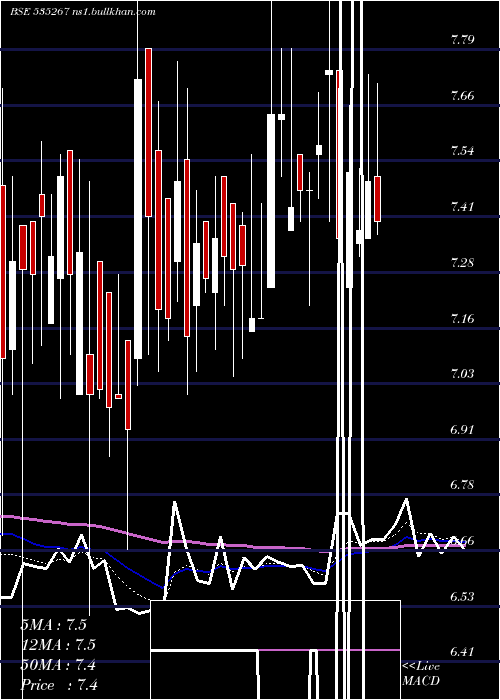The height and width of the screenshot is (700, 500).
Task: Click the 7.28 price axis label
Action: tap(462, 262)
